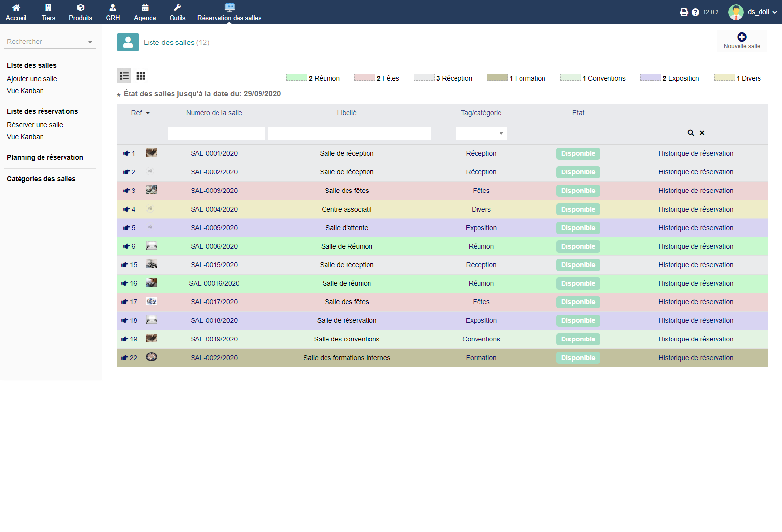Image resolution: width=782 pixels, height=532 pixels.
Task: Open the Outils wrench menu
Action: click(x=177, y=8)
